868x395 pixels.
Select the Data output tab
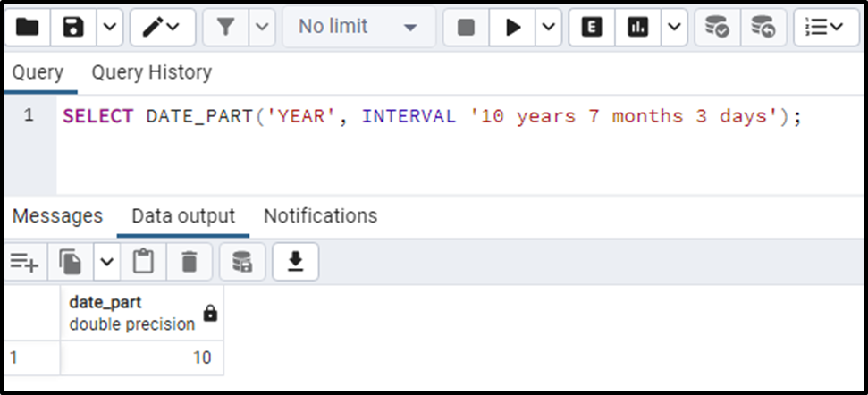coord(183,215)
